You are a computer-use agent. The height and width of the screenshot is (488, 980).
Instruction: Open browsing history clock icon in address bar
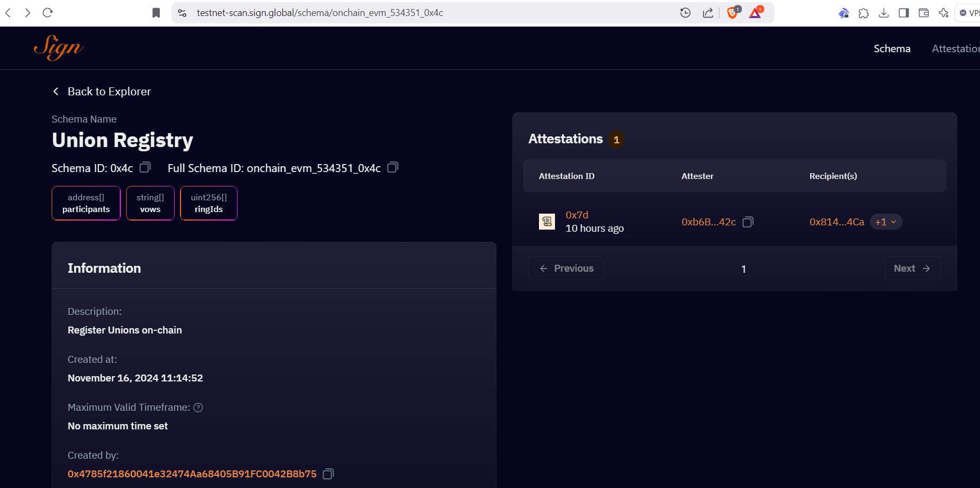pyautogui.click(x=685, y=13)
